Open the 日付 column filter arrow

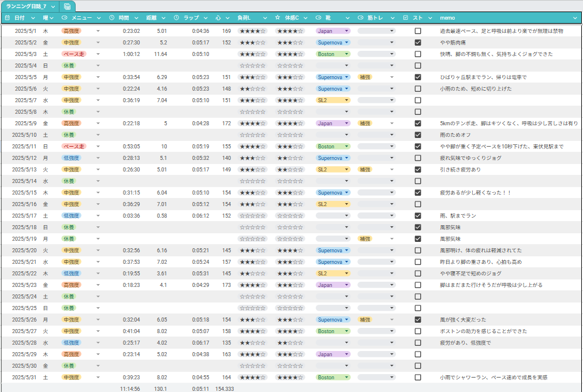pyautogui.click(x=33, y=18)
